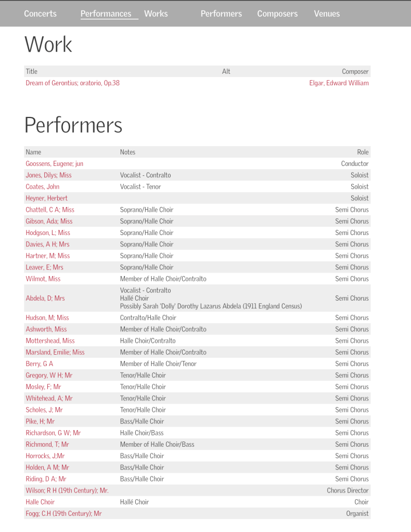Image resolution: width=411 pixels, height=532 pixels.
Task: Switch to the Performances tab
Action: coord(106,14)
